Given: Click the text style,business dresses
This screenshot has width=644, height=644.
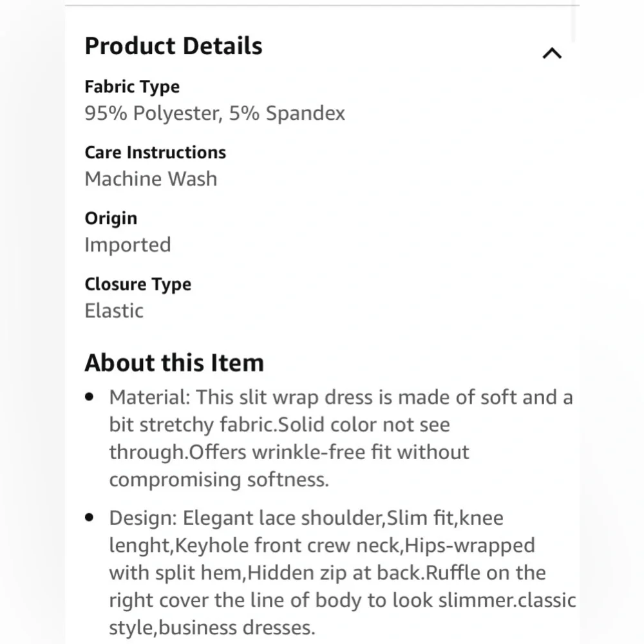Looking at the screenshot, I should tap(212, 627).
